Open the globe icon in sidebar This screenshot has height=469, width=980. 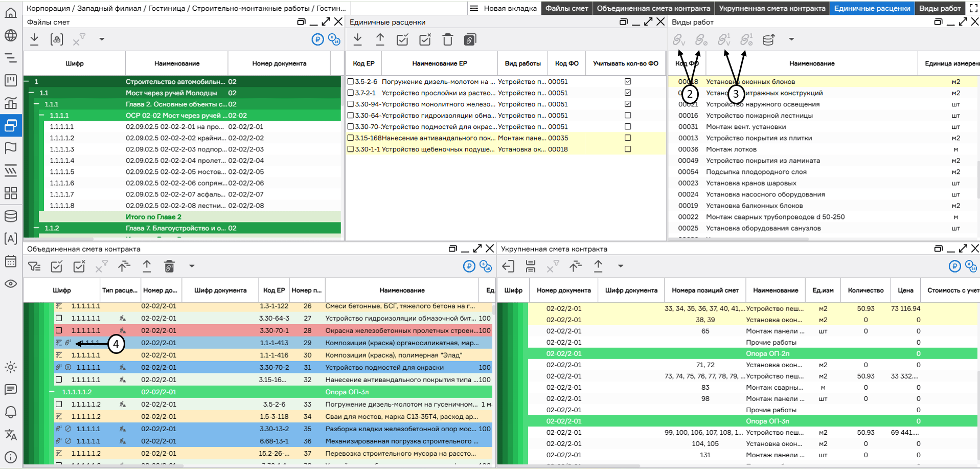pyautogui.click(x=11, y=35)
